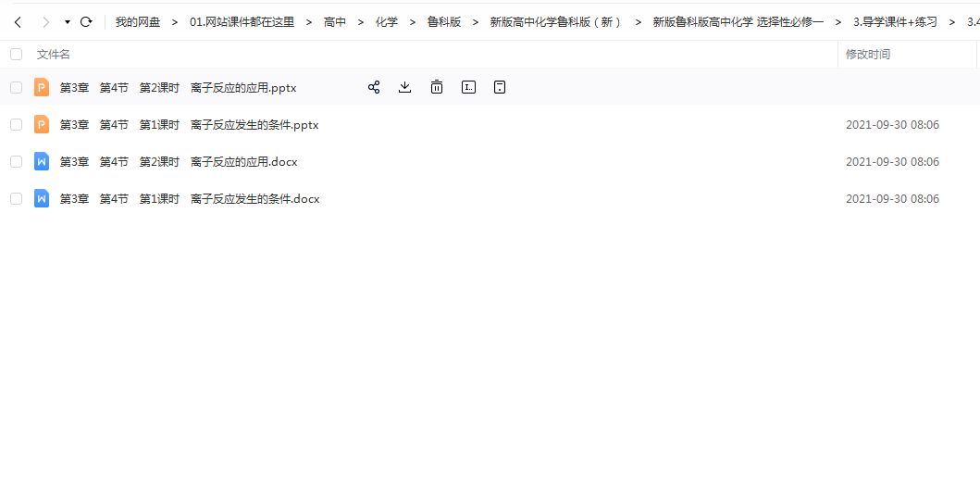Sort by 修改时间 column header
The height and width of the screenshot is (489, 980).
pyautogui.click(x=868, y=55)
